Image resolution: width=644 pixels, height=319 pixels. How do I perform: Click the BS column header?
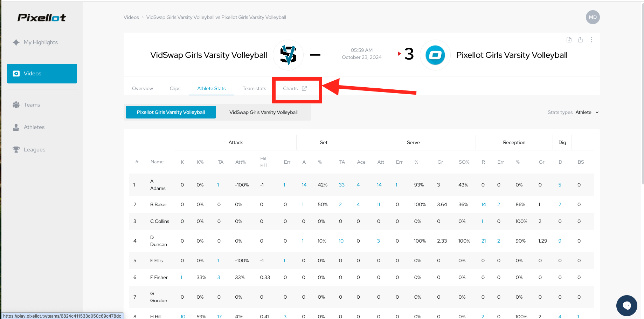coord(581,162)
